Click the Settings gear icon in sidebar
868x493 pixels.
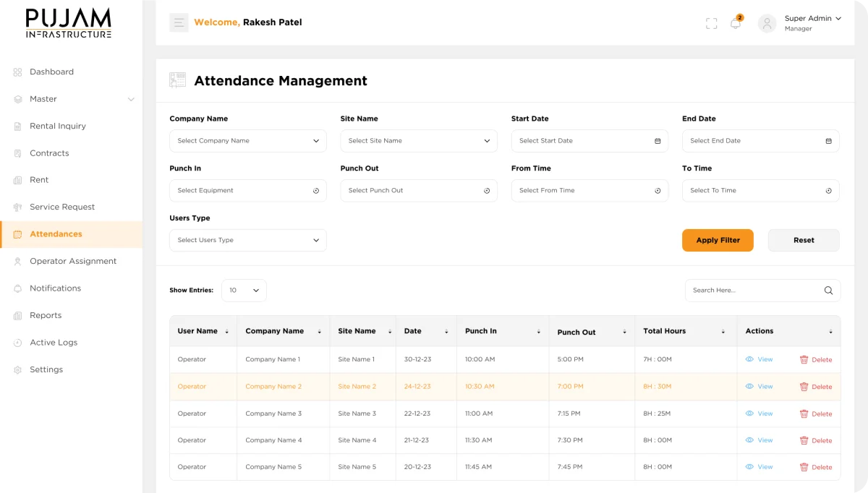[x=16, y=369]
